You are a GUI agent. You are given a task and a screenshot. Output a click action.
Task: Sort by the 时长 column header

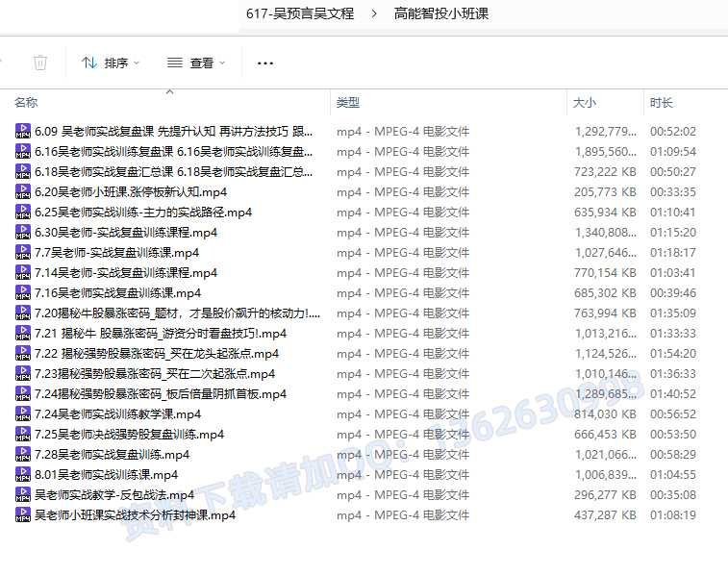click(x=662, y=103)
